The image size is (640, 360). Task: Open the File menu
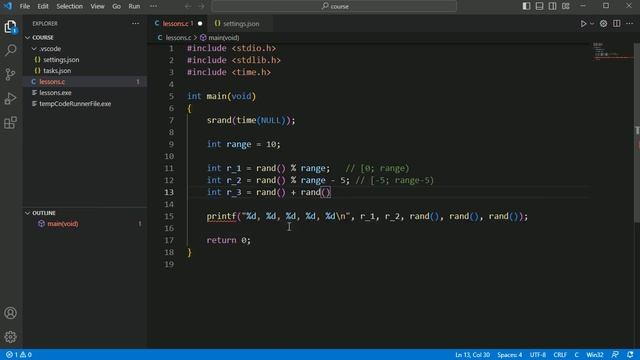click(25, 6)
